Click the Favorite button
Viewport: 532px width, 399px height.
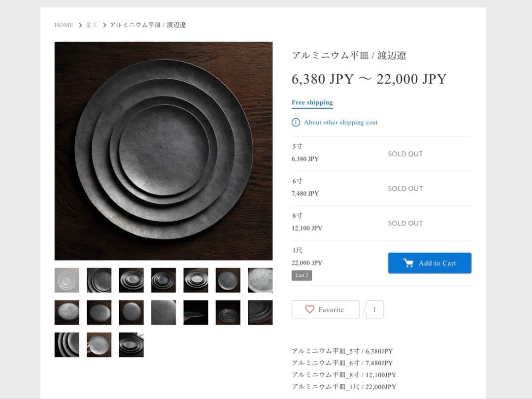(x=325, y=309)
